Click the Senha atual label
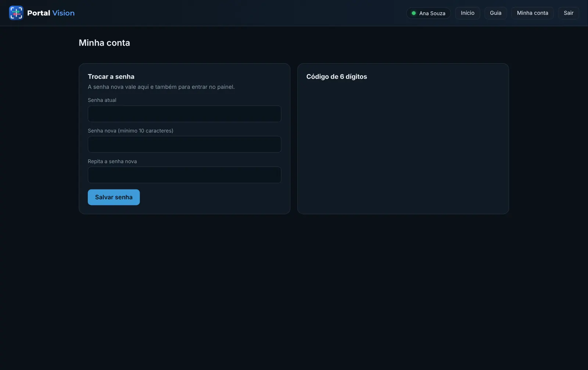This screenshot has width=588, height=370. pos(102,100)
